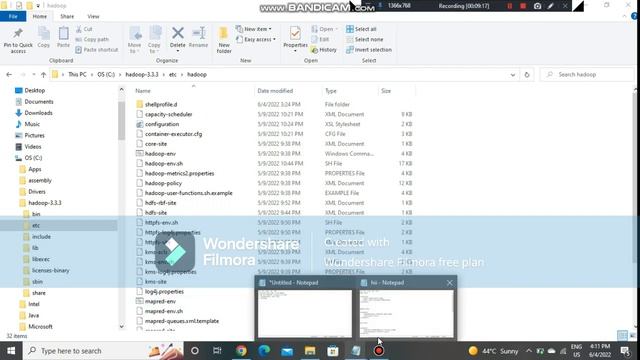This screenshot has height=360, width=640.
Task: Select the Java folder in tree
Action: [33, 315]
